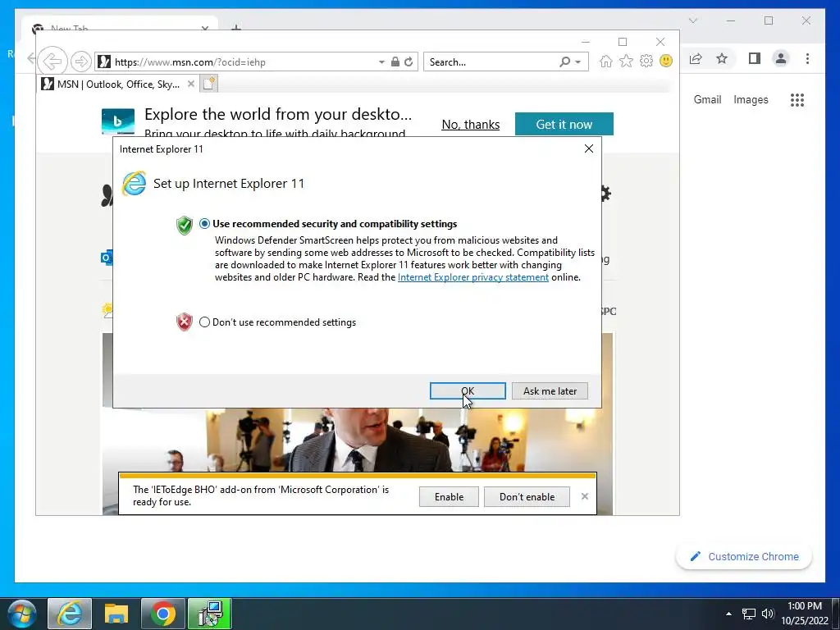
Task: Close the Chrome New Tab tab
Action: coord(204,27)
